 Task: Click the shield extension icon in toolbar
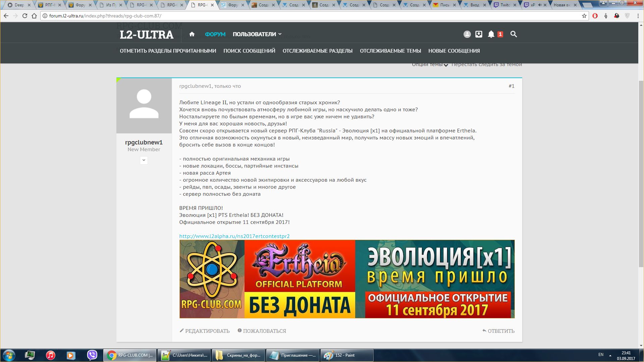(627, 16)
